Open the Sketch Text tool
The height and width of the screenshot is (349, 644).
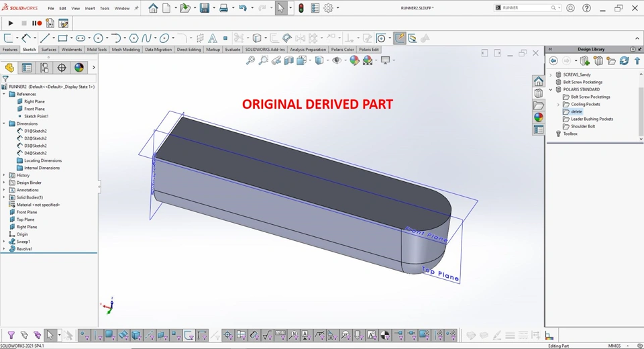213,38
